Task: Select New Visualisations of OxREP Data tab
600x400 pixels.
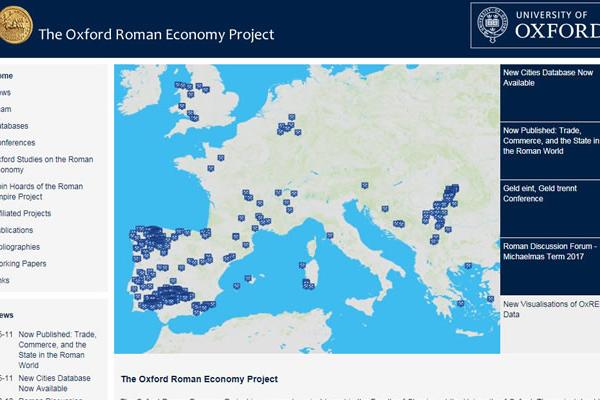Action: pos(550,324)
